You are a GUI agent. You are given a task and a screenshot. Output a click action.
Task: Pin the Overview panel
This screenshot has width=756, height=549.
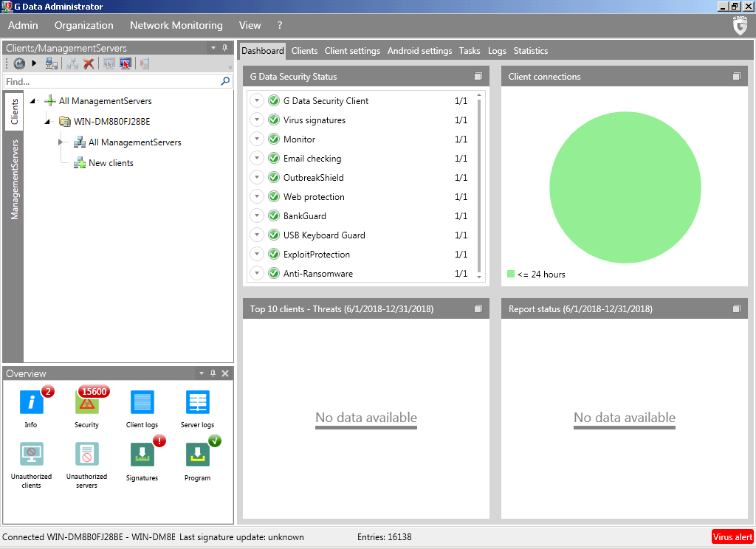click(x=213, y=374)
